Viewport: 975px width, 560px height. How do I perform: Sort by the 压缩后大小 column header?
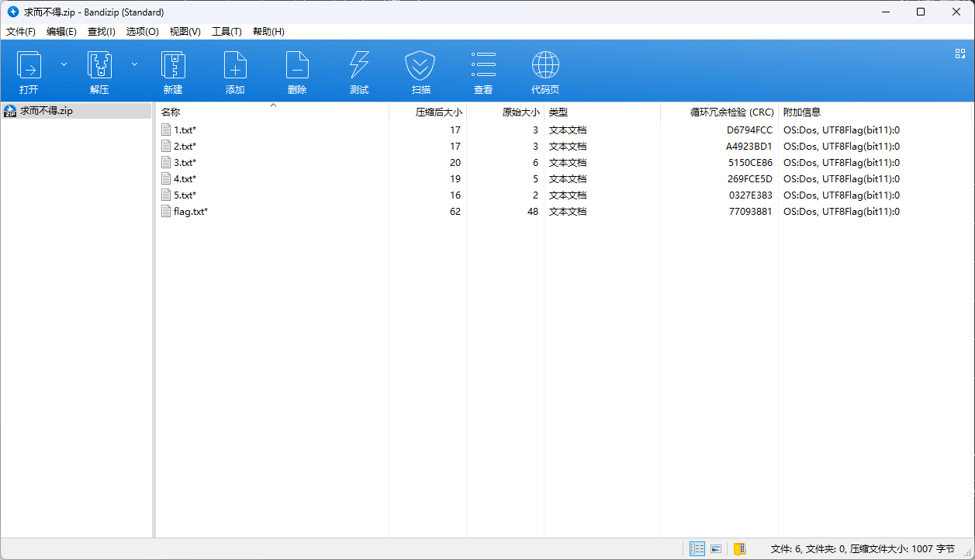click(438, 112)
